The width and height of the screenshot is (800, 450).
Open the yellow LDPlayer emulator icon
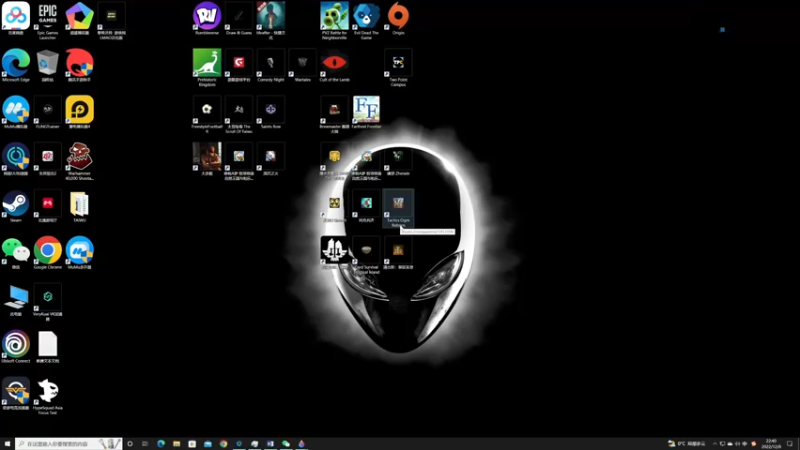tap(80, 112)
